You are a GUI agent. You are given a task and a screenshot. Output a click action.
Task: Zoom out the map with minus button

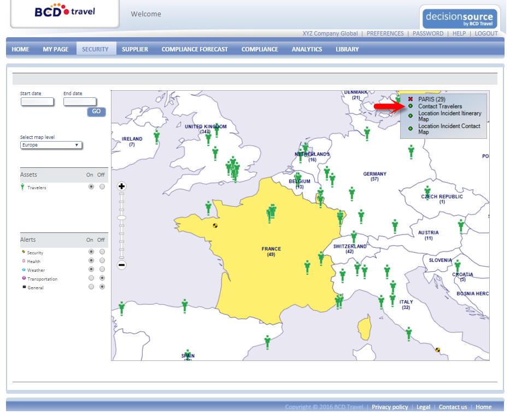tap(121, 265)
